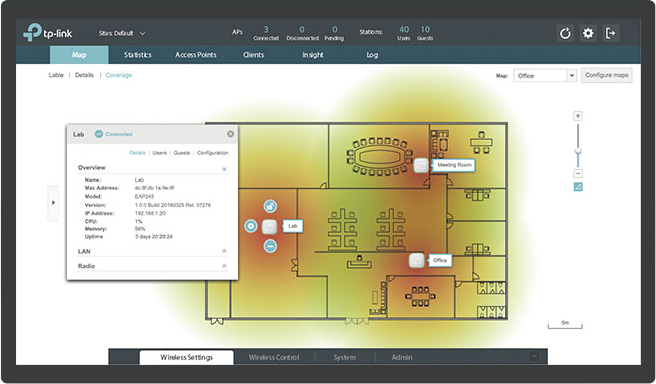This screenshot has width=656, height=384.
Task: Click the unlock icon above the Lab AP
Action: click(x=270, y=206)
